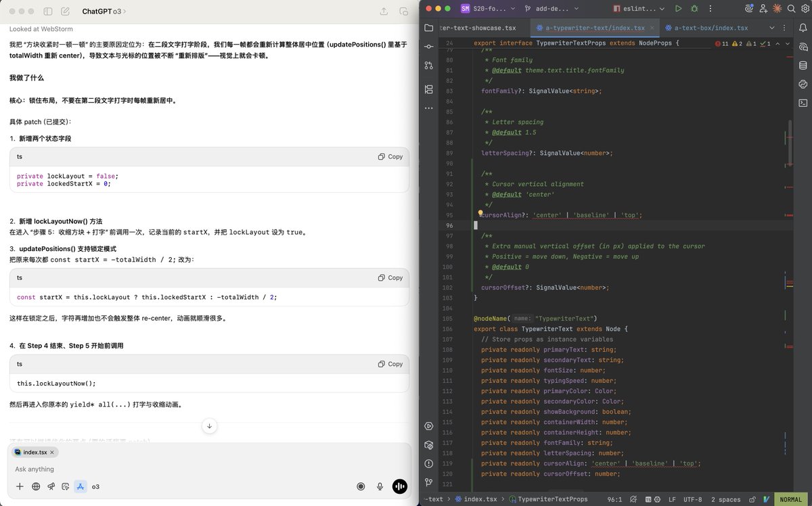Open Code With Me user icon
The image size is (812, 506).
click(x=764, y=9)
